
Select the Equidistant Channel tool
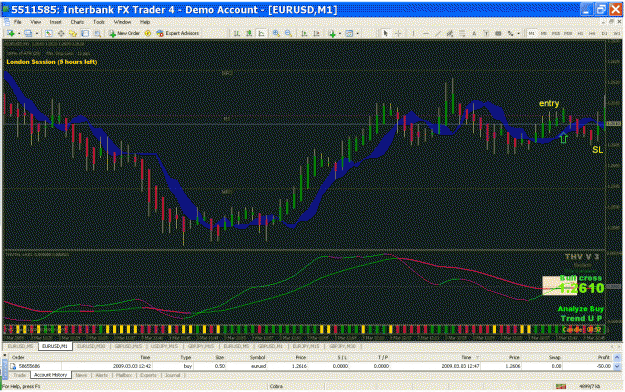pyautogui.click(x=450, y=33)
